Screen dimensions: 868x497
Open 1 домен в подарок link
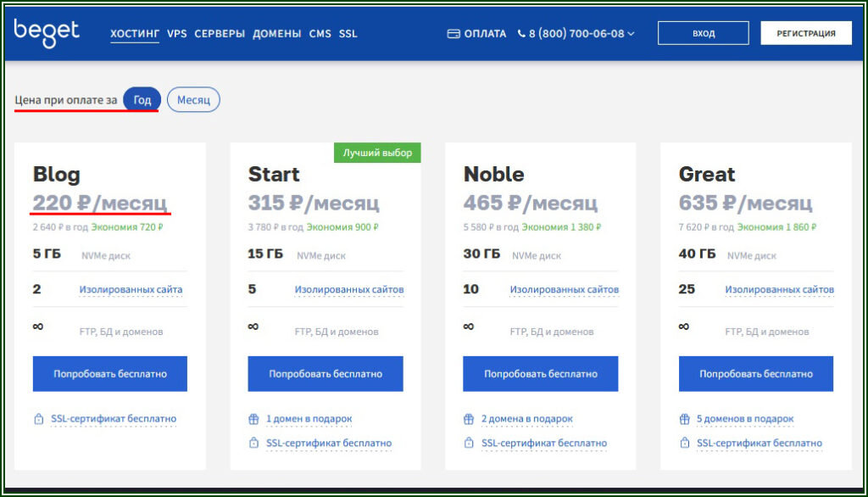click(309, 419)
